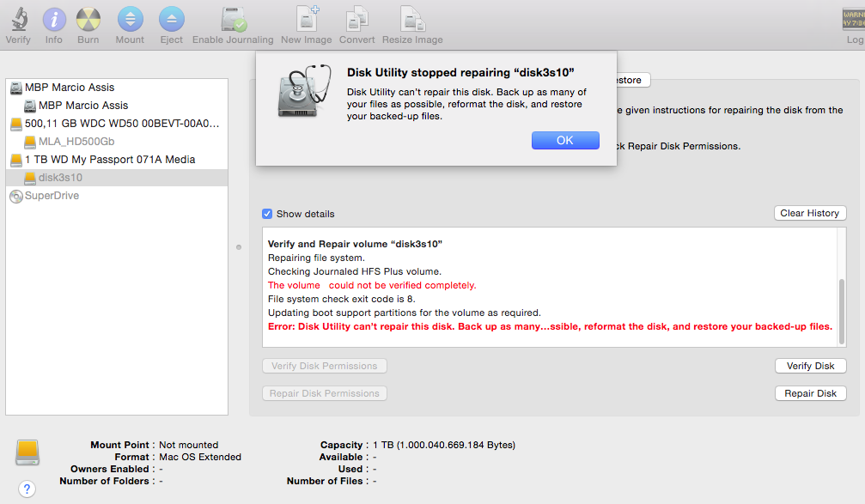
Task: Open the Info toolbar icon
Action: click(x=53, y=17)
